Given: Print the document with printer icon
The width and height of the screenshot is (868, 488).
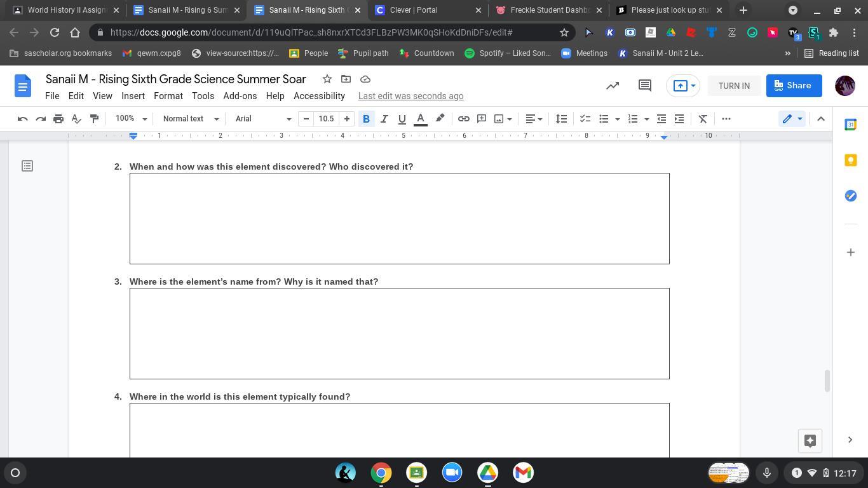Looking at the screenshot, I should coord(58,119).
